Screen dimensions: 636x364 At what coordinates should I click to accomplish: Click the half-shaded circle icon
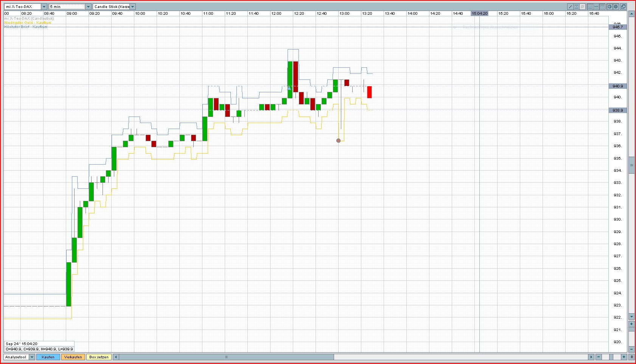click(x=610, y=6)
